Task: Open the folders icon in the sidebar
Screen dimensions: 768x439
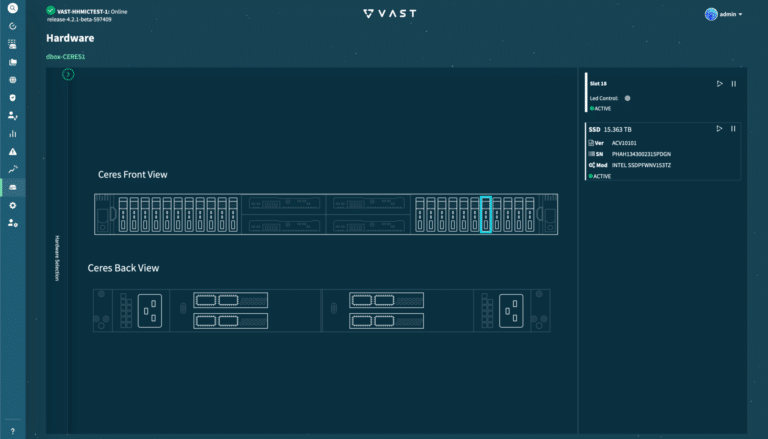Action: point(13,62)
